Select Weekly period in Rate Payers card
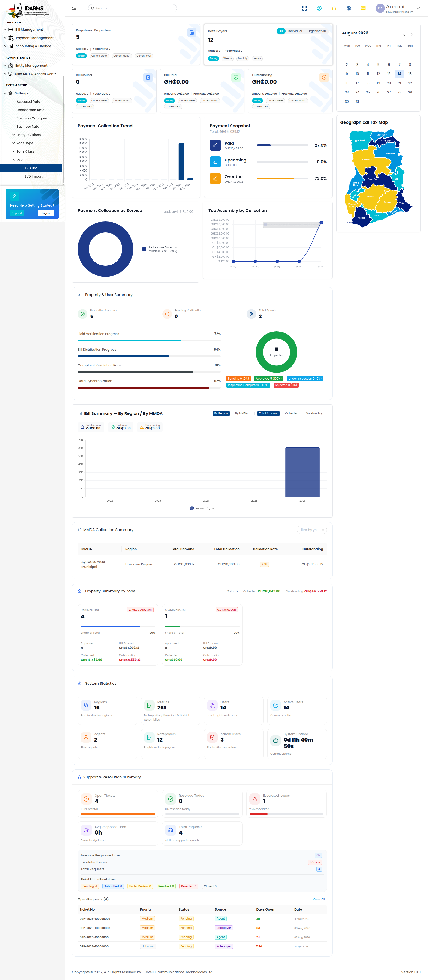The width and height of the screenshot is (428, 980). (228, 59)
